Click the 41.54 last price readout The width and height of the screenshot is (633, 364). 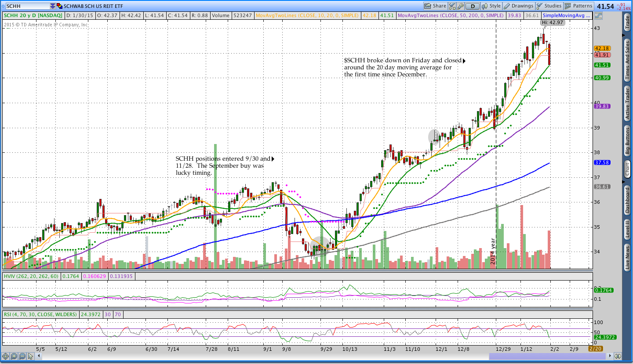coord(605,6)
